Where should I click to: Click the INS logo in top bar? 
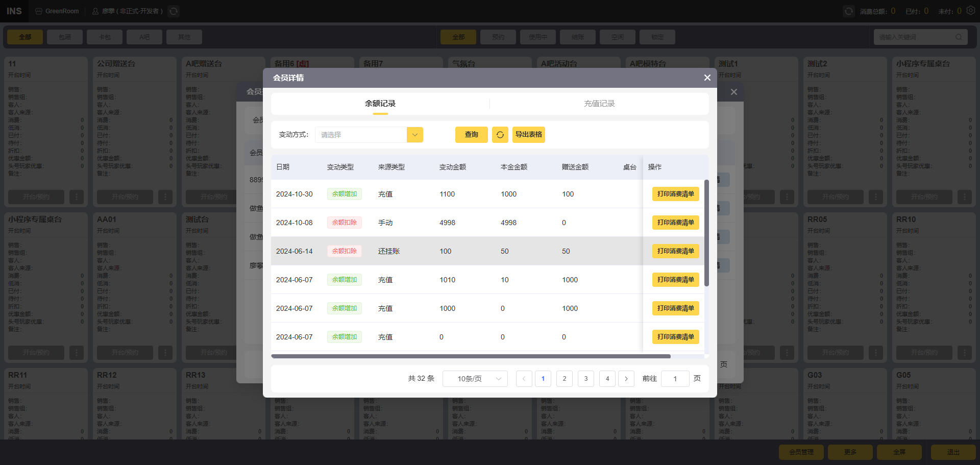(14, 11)
